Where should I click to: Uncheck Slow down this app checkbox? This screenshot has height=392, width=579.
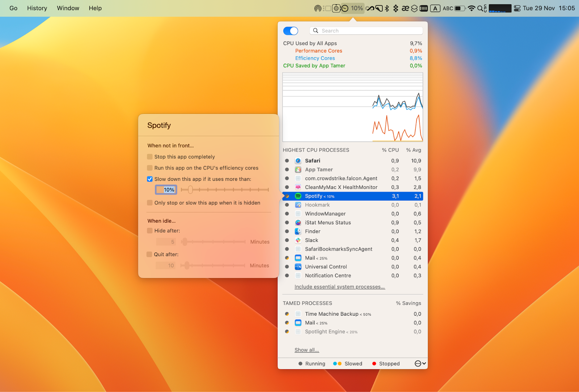coord(150,179)
